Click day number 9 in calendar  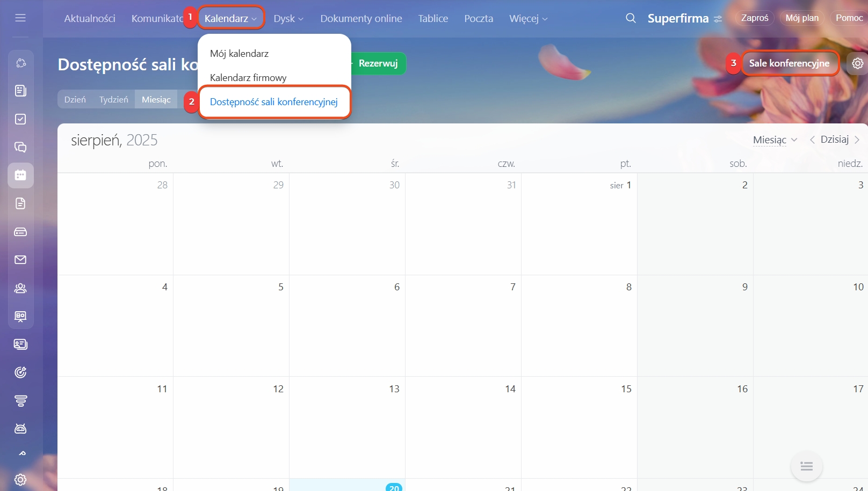coord(745,287)
